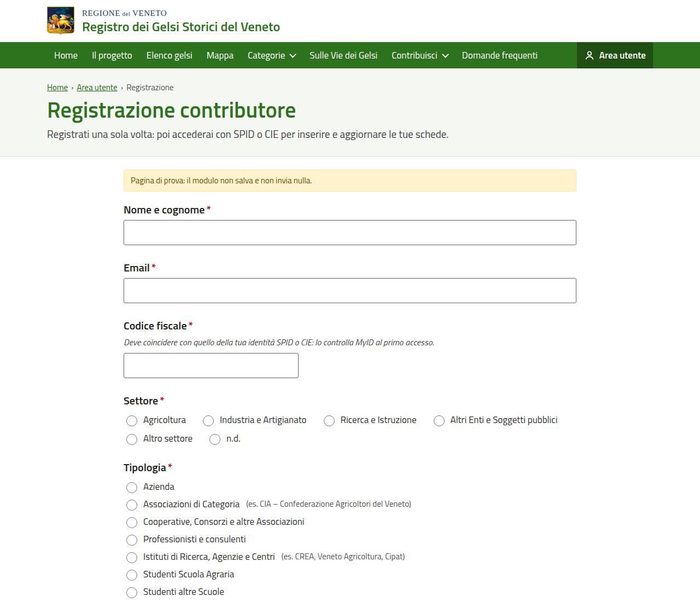Choose Istituti di Ricerca, Agenzie e Centri
Image resolution: width=700 pixels, height=602 pixels.
[x=132, y=558]
